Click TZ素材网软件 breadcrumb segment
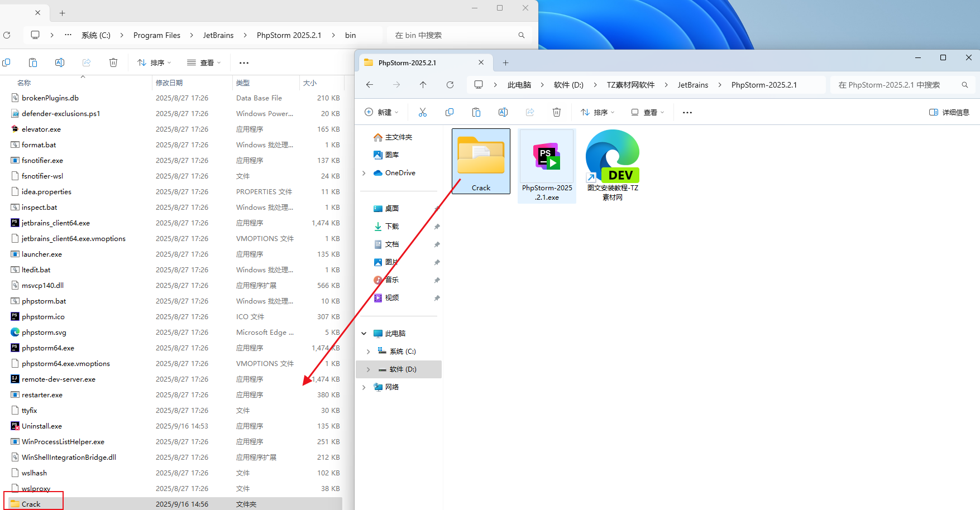 tap(630, 85)
